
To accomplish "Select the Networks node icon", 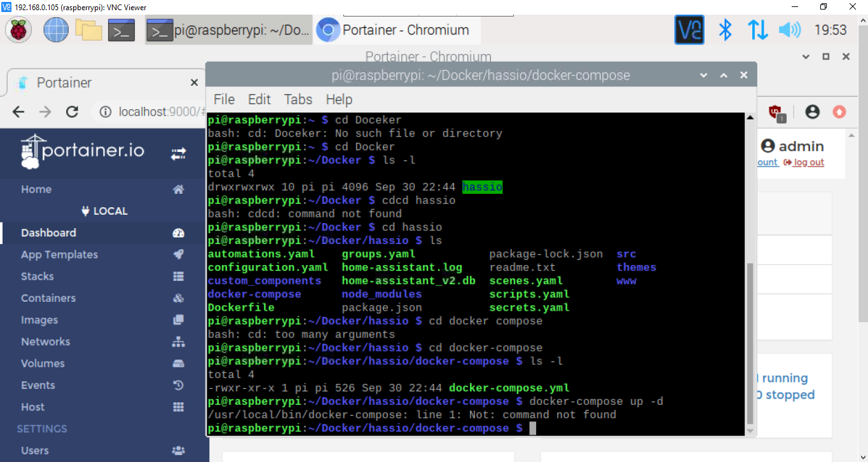I will click(179, 341).
